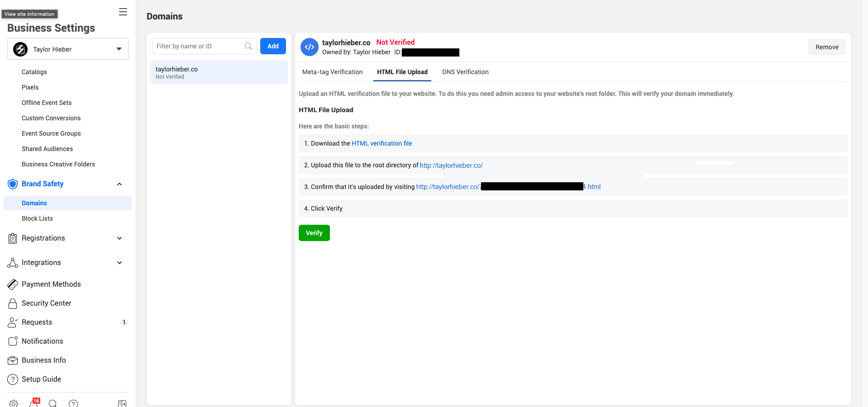The image size is (868, 407).
Task: Click the Not Verified status label
Action: pos(396,42)
